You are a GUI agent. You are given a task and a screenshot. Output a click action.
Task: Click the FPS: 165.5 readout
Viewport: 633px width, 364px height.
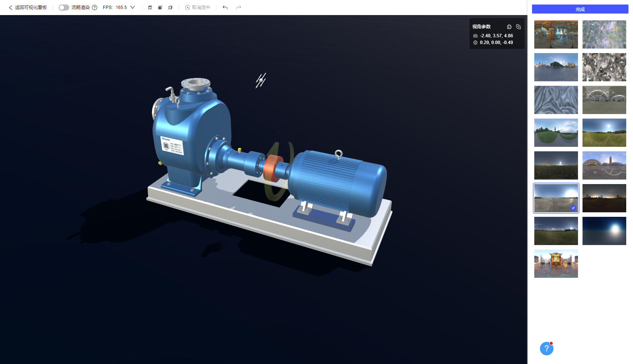click(115, 8)
